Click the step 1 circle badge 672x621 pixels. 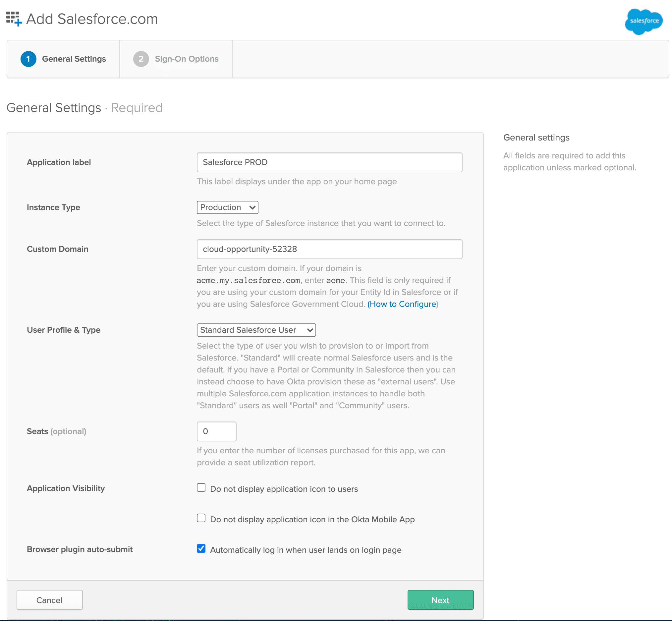[28, 59]
